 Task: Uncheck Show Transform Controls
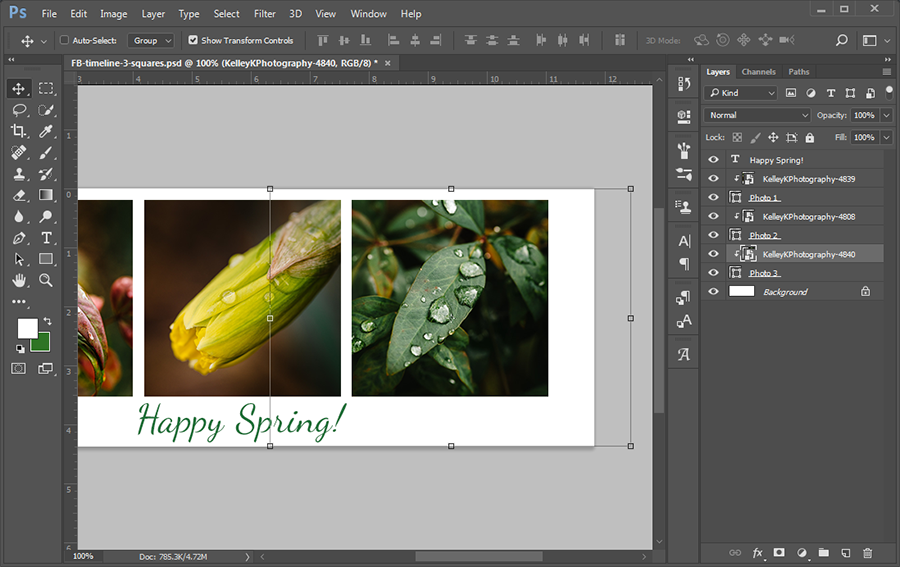(193, 40)
